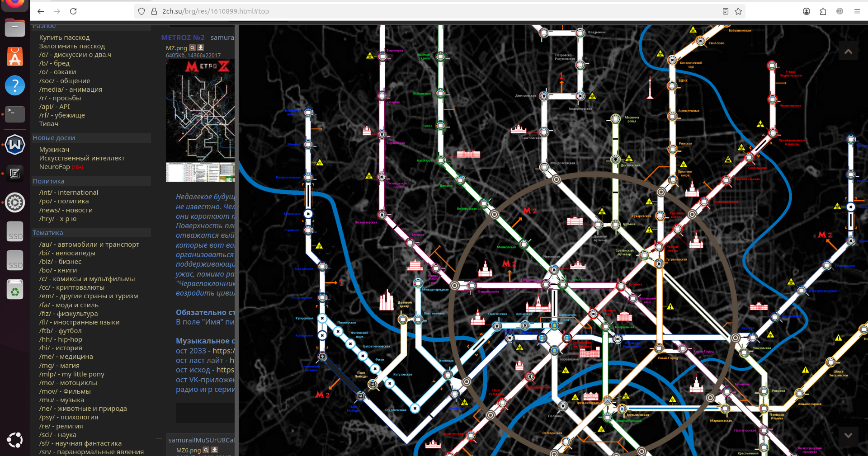Go to the /news/ - новости board
The image size is (868, 456).
[66, 210]
